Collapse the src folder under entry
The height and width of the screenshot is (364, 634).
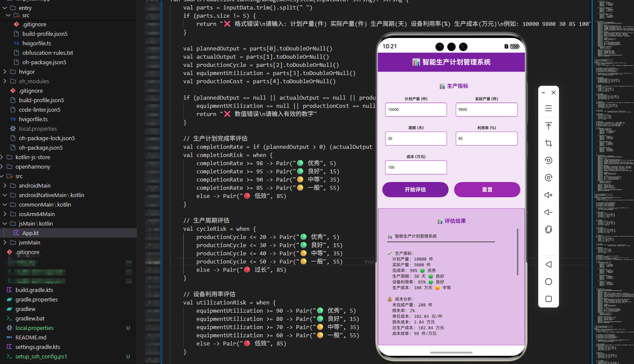8,15
